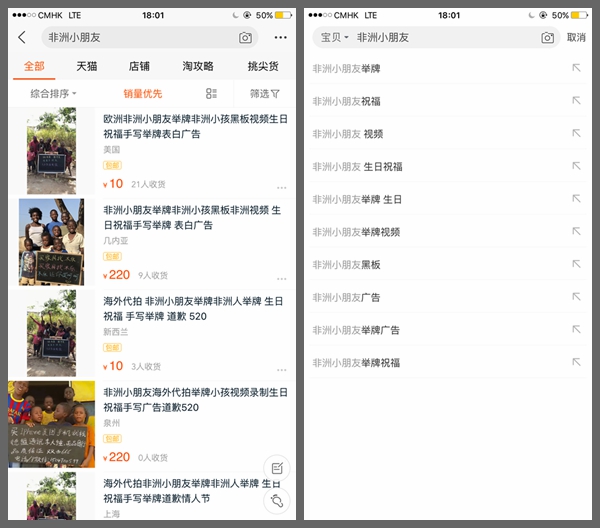This screenshot has width=600, height=528.
Task: Open the 宝贝 search type dropdown
Action: coord(334,37)
